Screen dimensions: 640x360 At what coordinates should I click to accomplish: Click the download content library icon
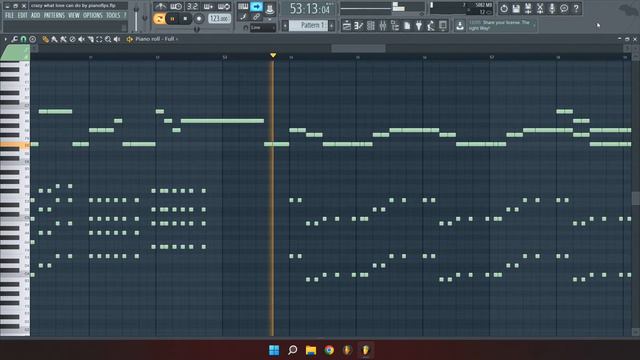pyautogui.click(x=460, y=26)
